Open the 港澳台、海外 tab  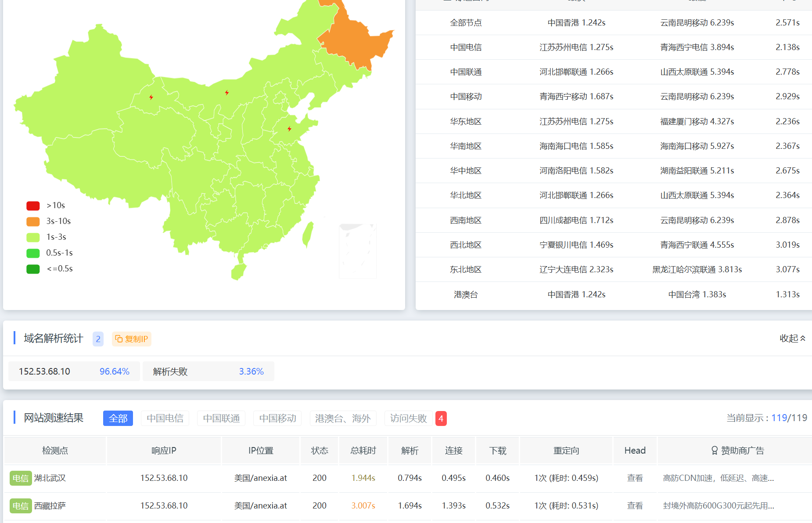point(343,418)
